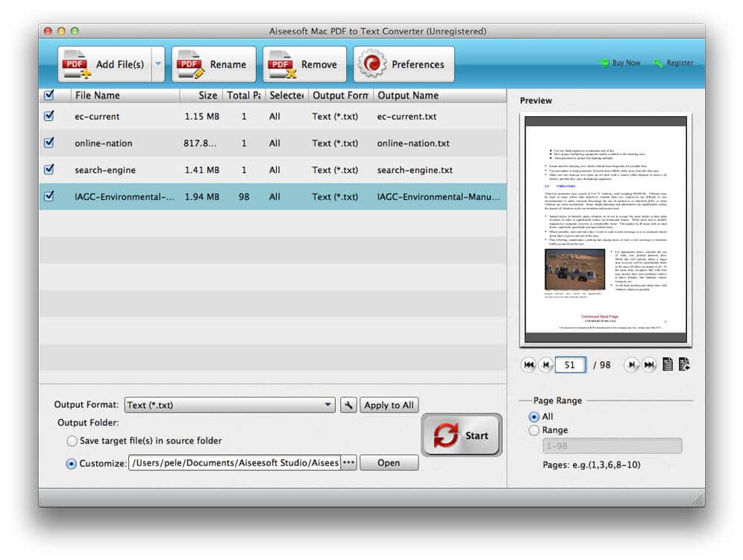Select the All page range radio button

point(534,417)
